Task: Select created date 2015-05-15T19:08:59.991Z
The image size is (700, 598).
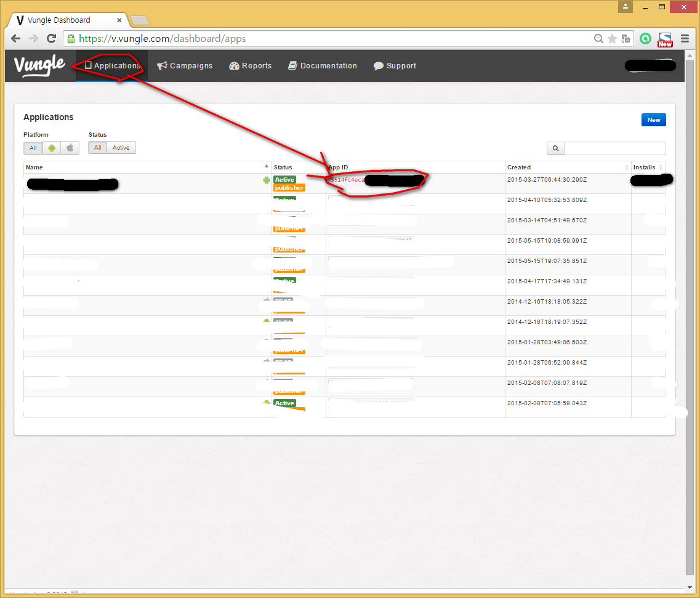Action: (x=547, y=240)
